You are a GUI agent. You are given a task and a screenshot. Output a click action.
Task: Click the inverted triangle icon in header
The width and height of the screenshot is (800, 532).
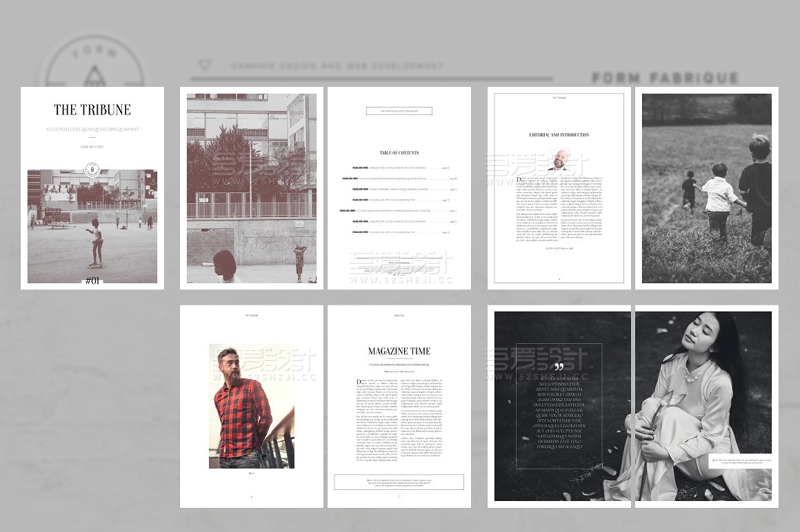pos(204,65)
